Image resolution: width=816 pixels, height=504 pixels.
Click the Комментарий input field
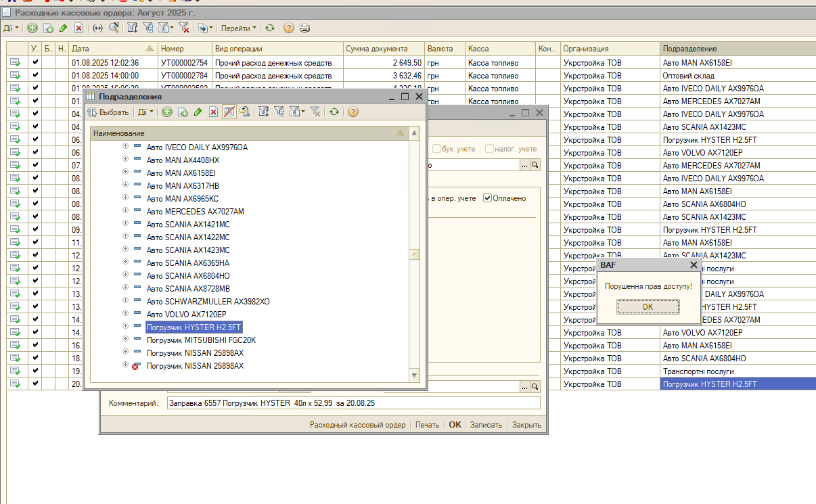[354, 403]
